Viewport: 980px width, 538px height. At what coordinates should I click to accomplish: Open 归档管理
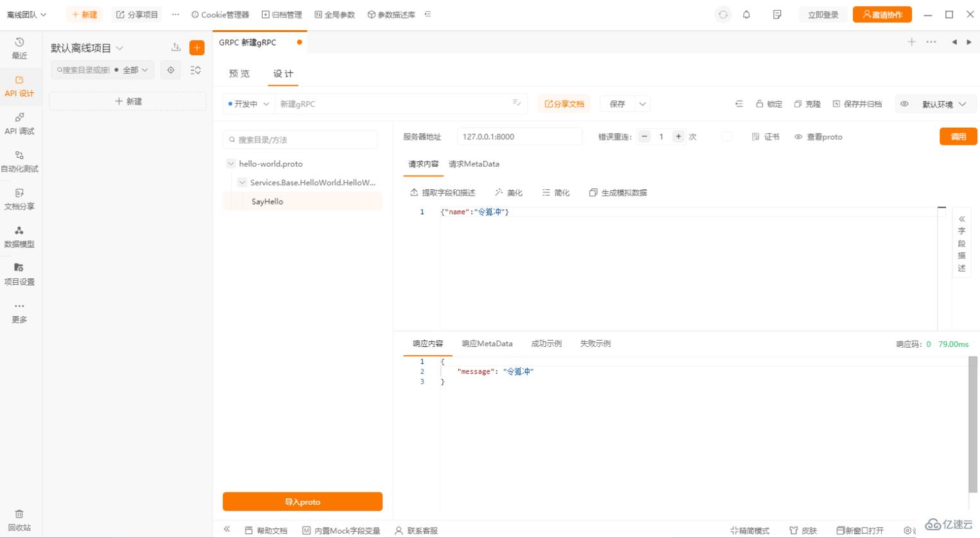tap(282, 15)
